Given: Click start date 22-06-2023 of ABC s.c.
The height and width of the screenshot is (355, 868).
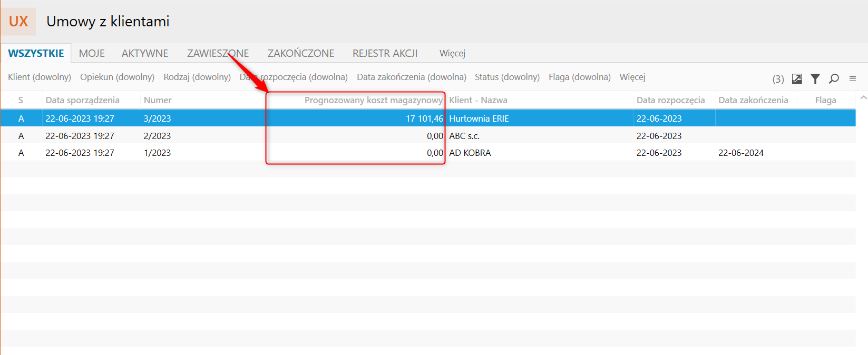Looking at the screenshot, I should (x=659, y=136).
